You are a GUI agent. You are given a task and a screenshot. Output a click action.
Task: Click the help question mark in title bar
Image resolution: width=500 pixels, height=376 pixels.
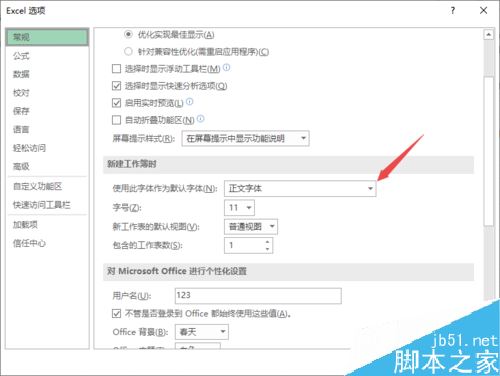pyautogui.click(x=453, y=11)
